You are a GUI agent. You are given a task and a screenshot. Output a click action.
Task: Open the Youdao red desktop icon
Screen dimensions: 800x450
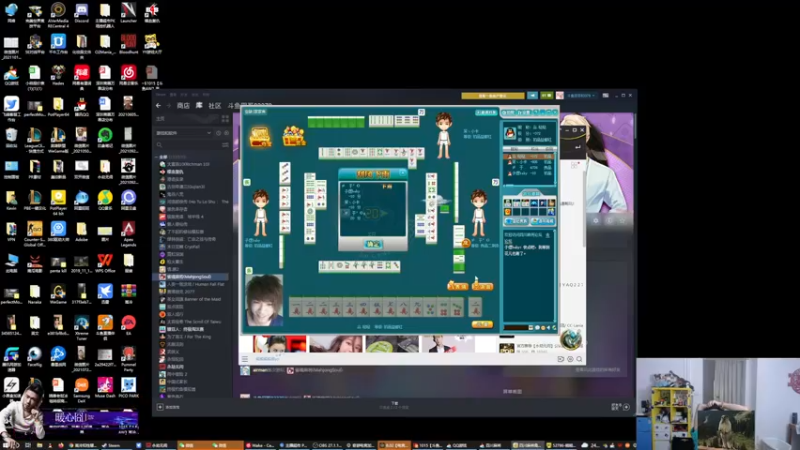click(82, 73)
